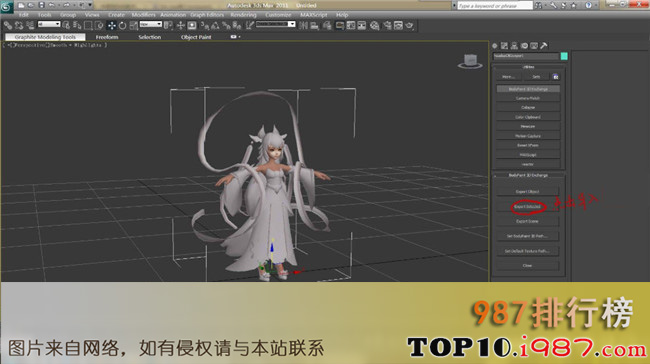
Task: Choose the Rectangular Selection Region tool
Action: [x=88, y=26]
